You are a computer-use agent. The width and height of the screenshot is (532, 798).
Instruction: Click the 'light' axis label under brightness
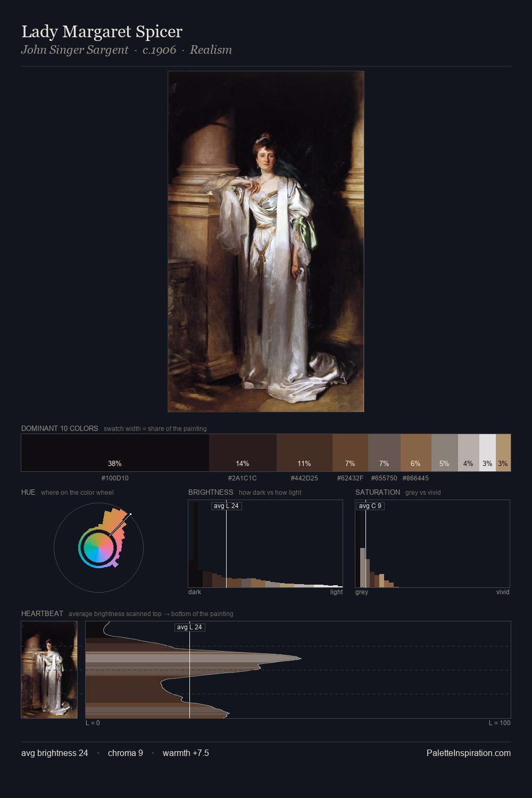click(337, 592)
